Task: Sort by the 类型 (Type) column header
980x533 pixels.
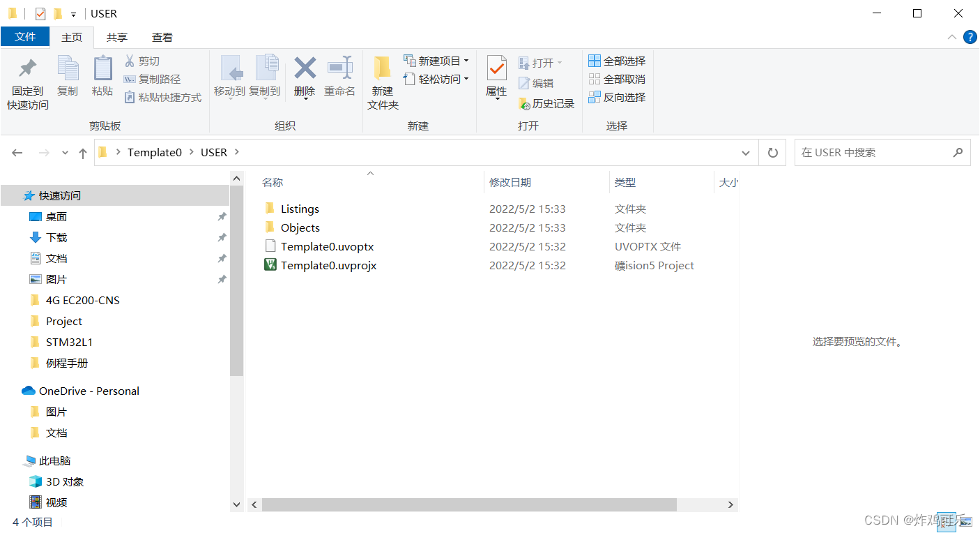Action: tap(625, 183)
